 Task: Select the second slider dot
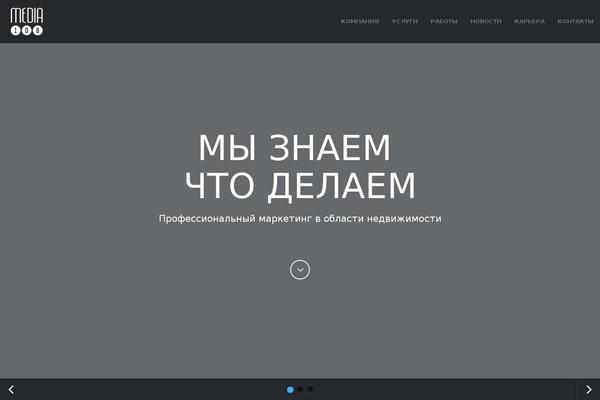pyautogui.click(x=300, y=389)
